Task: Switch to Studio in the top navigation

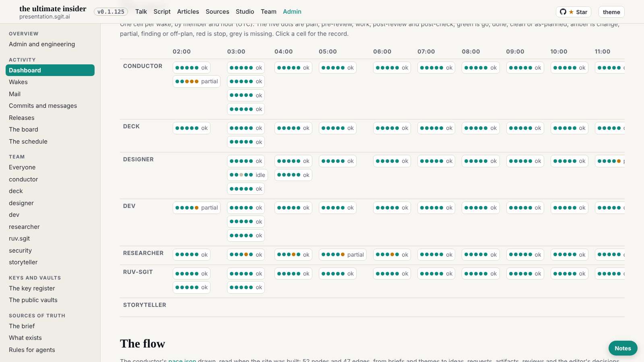Action: (245, 12)
